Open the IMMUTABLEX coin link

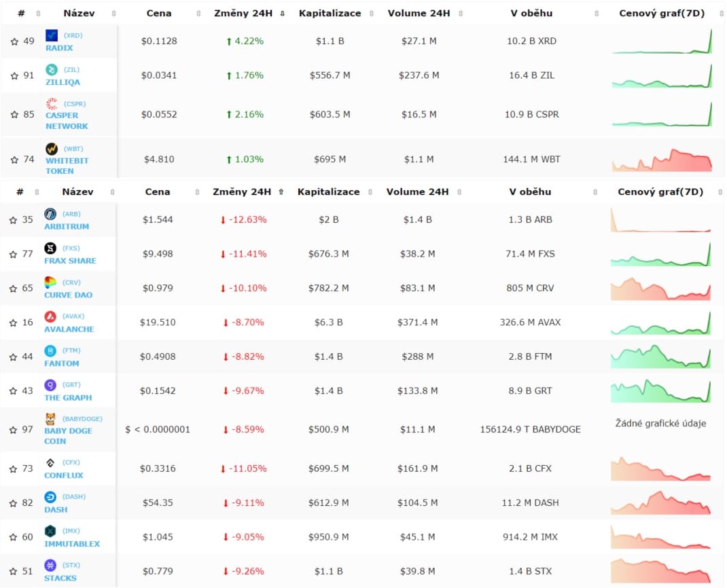pos(72,544)
